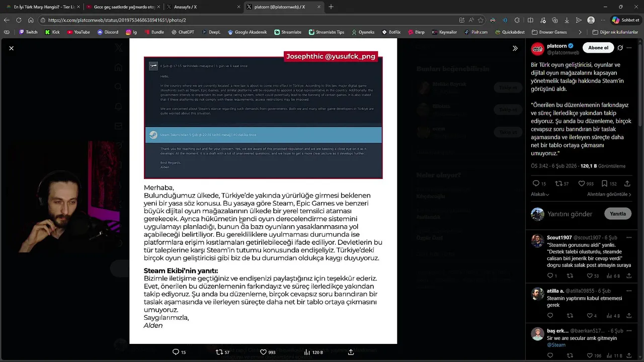This screenshot has height=362, width=644.
Task: Click the address bar URL field
Action: pyautogui.click(x=247, y=20)
